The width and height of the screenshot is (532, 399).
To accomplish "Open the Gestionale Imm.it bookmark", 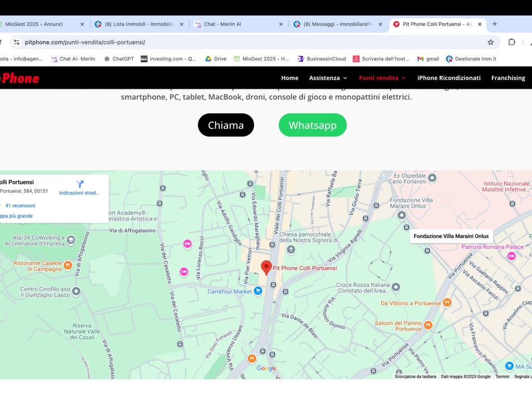I will point(471,59).
